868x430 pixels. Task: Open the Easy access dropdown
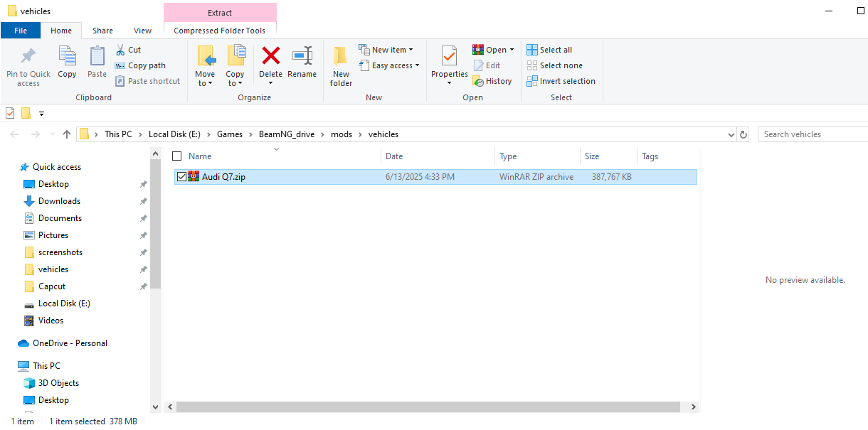coord(388,65)
